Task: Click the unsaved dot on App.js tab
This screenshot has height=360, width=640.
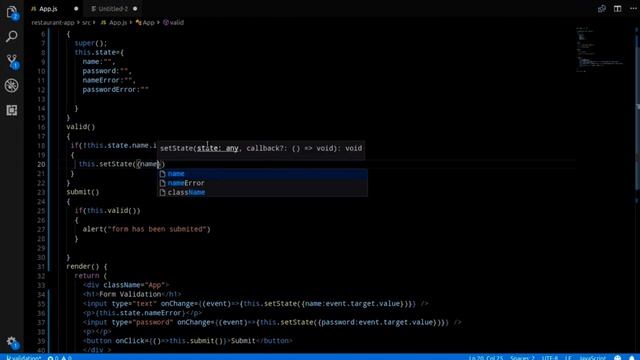Action: (76, 9)
